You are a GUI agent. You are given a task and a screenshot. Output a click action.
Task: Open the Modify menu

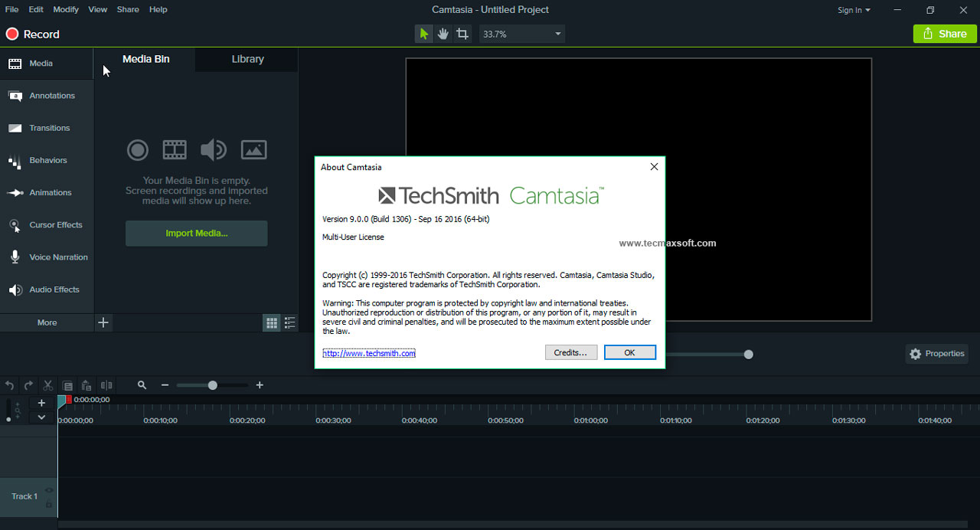coord(65,9)
